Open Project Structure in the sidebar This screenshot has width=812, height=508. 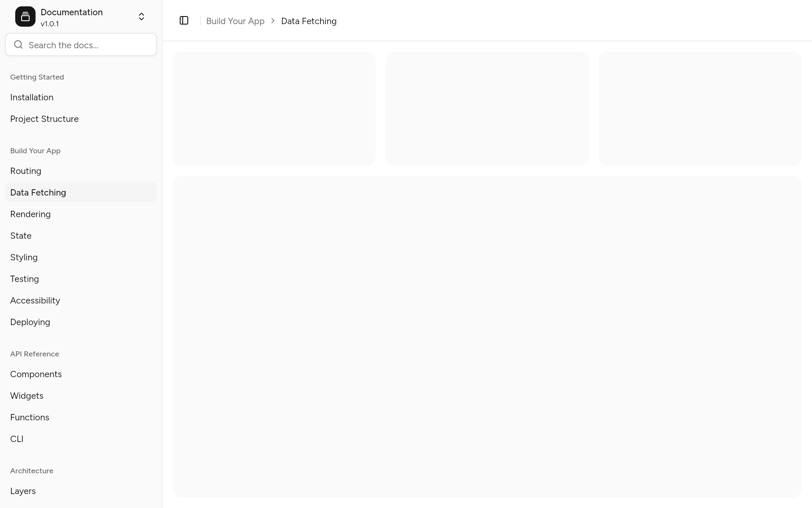[x=81, y=119]
